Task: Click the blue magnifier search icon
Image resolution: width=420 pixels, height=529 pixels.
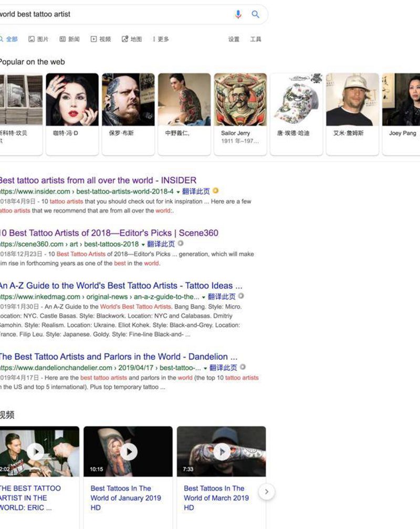Action: [256, 14]
